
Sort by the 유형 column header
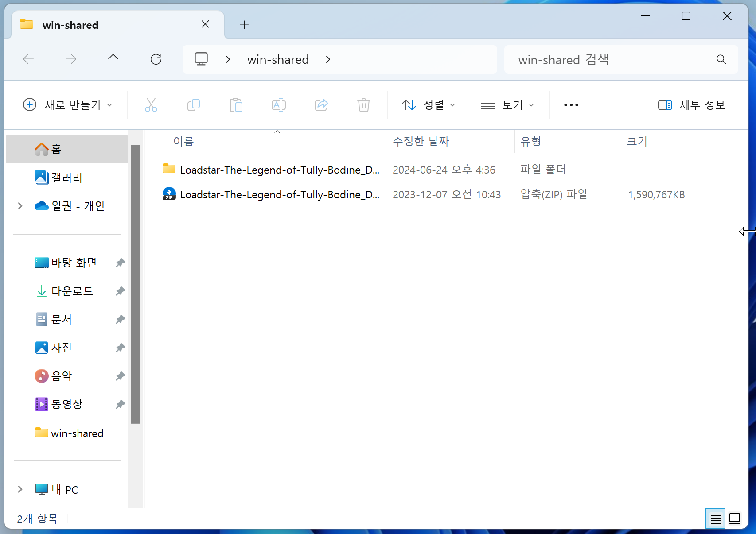(x=568, y=141)
